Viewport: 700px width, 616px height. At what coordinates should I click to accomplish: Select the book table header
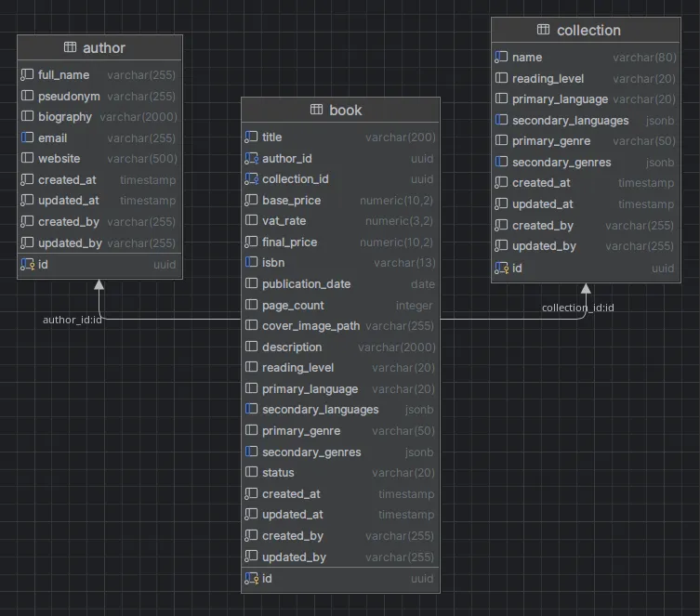[x=340, y=110]
